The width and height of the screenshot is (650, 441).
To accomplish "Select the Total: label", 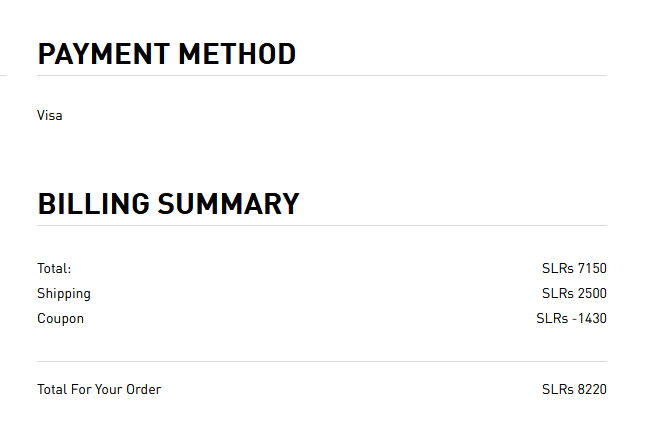I will [54, 269].
